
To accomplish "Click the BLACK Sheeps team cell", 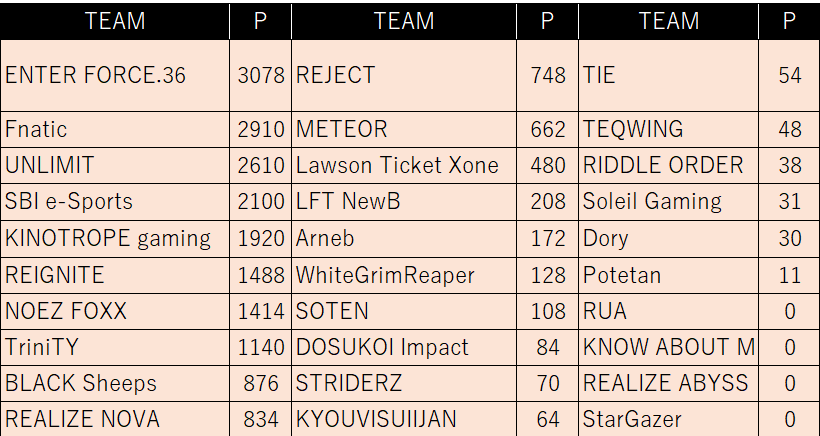I will (81, 383).
